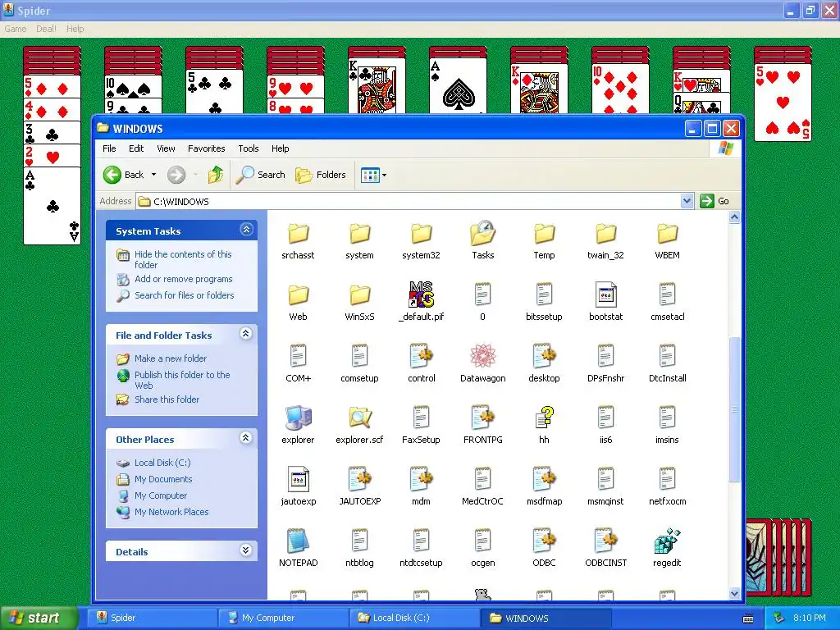Viewport: 840px width, 630px height.
Task: Click Make a new folder link
Action: coord(171,358)
